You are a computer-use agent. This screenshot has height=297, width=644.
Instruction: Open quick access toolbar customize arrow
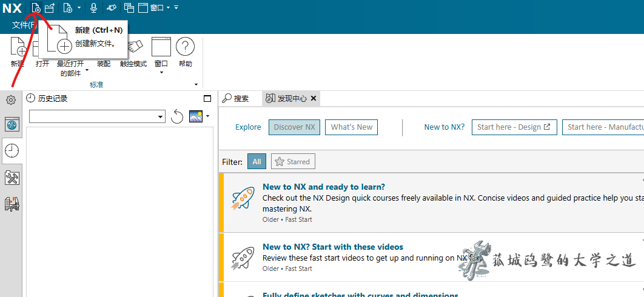(176, 7)
